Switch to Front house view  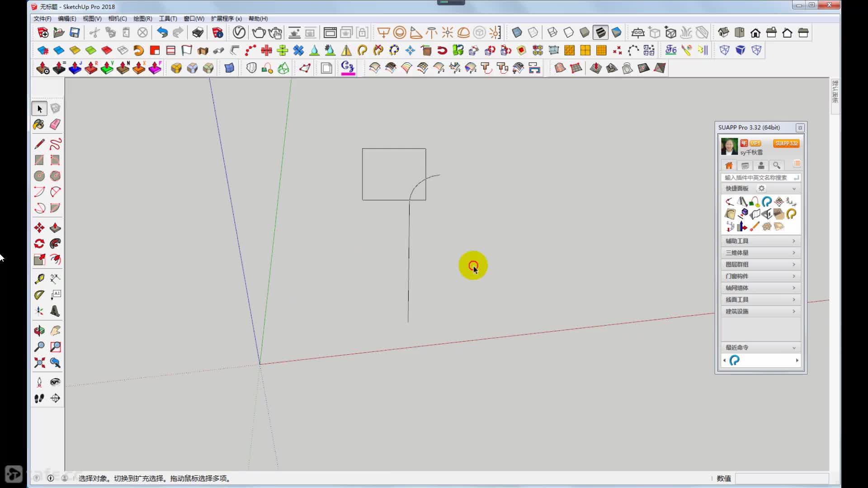(x=755, y=33)
